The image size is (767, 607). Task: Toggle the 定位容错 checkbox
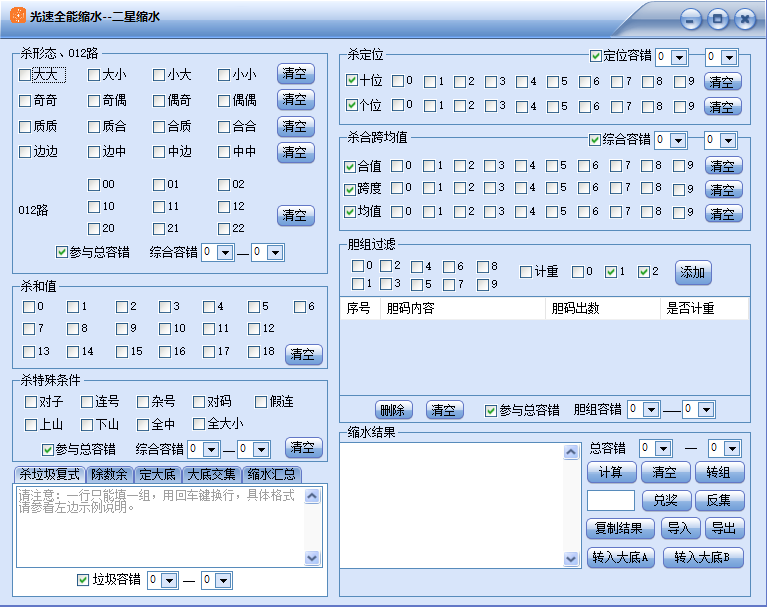596,56
